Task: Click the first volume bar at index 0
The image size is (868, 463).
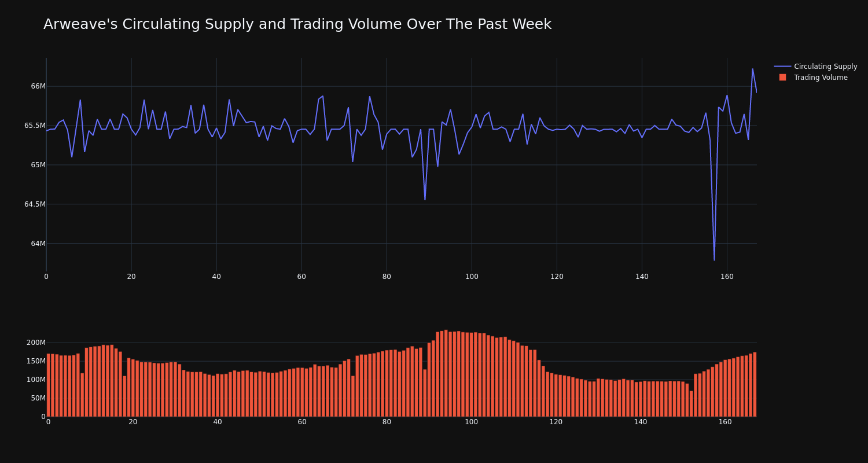Action: 49,385
